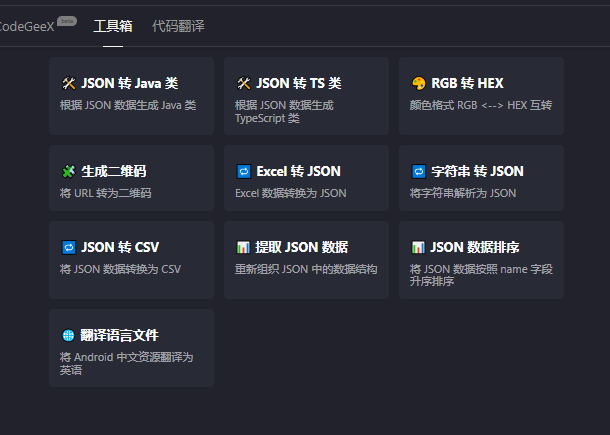
Task: Select the 将字符串解析为 JSON description
Action: pos(463,193)
